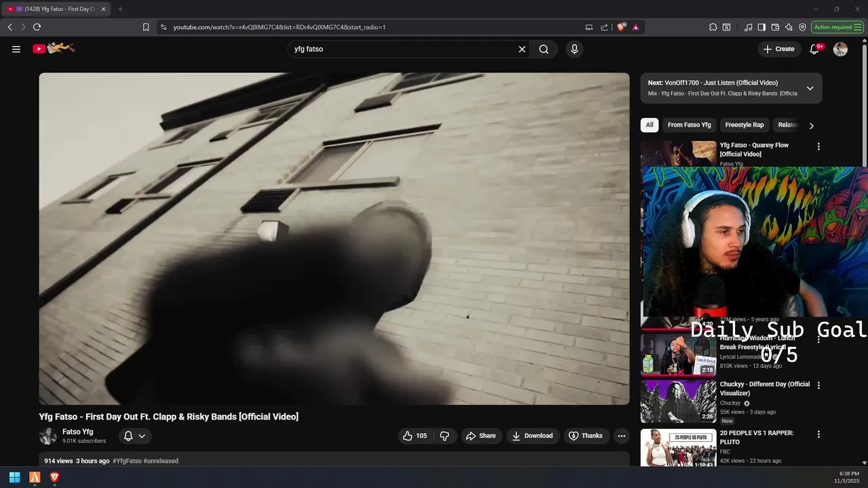Share the video
The width and height of the screenshot is (868, 488).
(x=481, y=436)
